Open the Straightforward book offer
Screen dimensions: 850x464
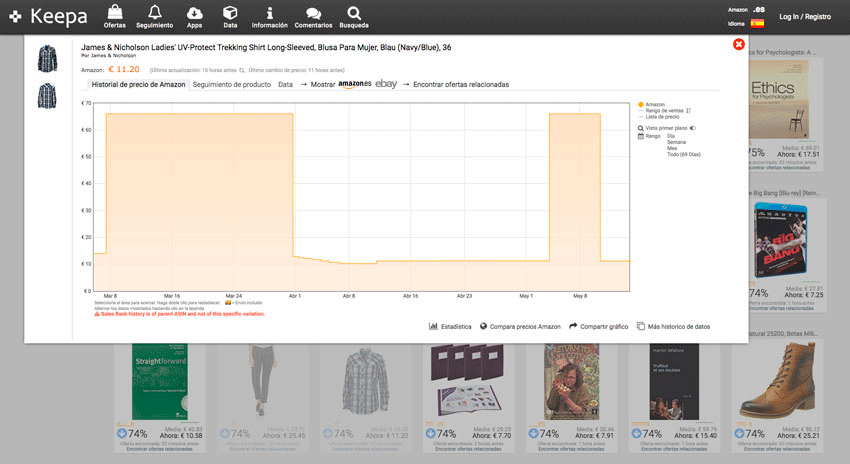(x=160, y=382)
